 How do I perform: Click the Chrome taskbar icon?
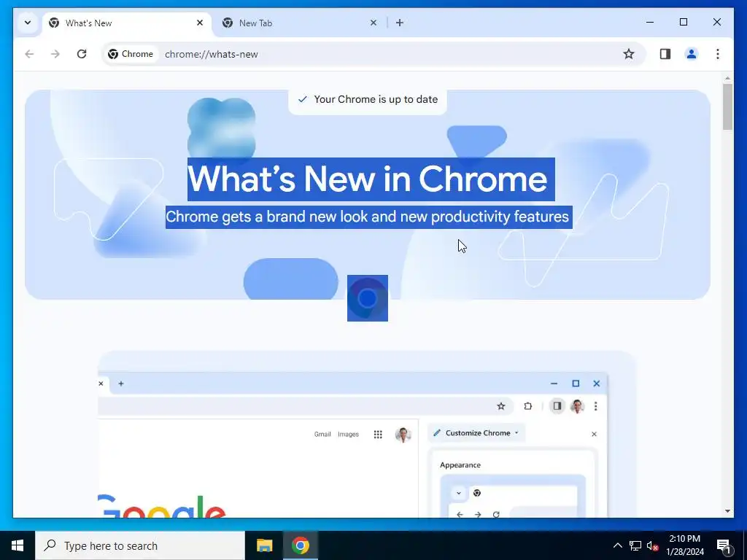click(x=300, y=545)
